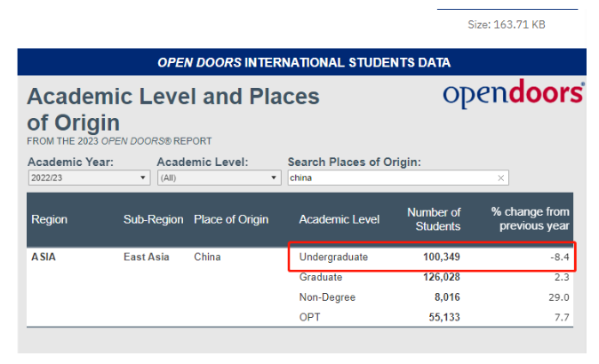Select the OPT row label
This screenshot has width=599, height=364.
(310, 317)
